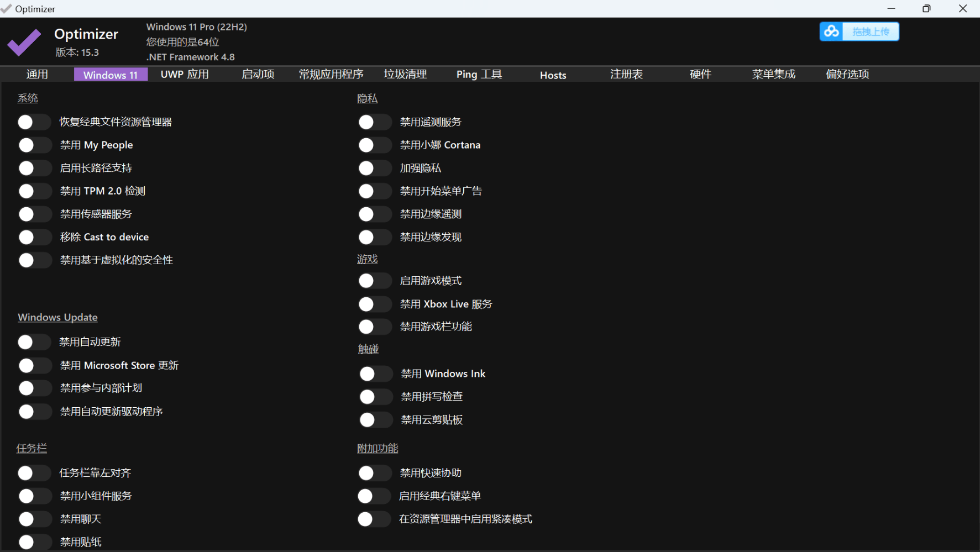Click the 附加功能 section heading
Image resolution: width=980 pixels, height=552 pixels.
(378, 448)
